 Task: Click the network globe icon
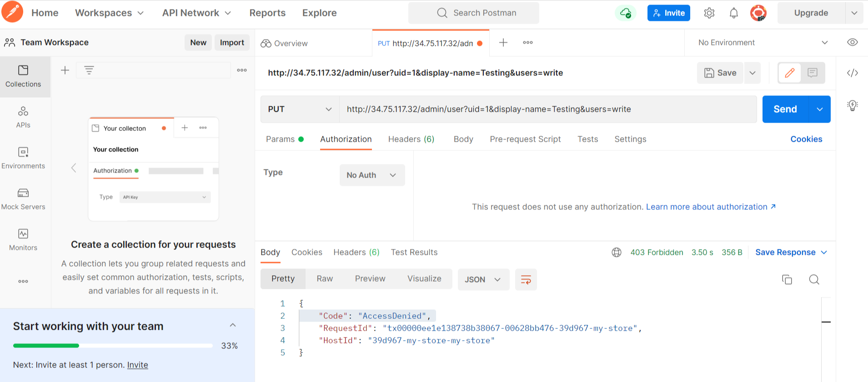point(617,252)
